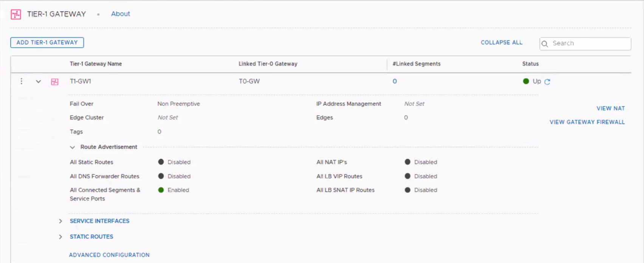Click Collapse All

coord(501,43)
